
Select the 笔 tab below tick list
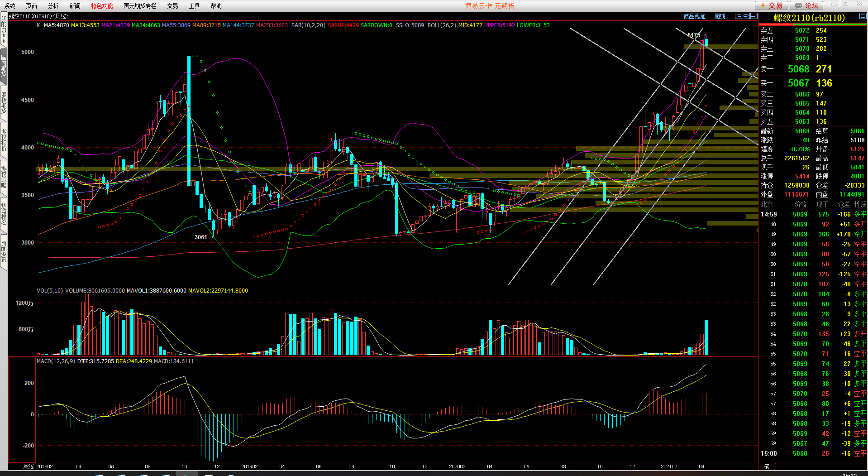point(766,466)
